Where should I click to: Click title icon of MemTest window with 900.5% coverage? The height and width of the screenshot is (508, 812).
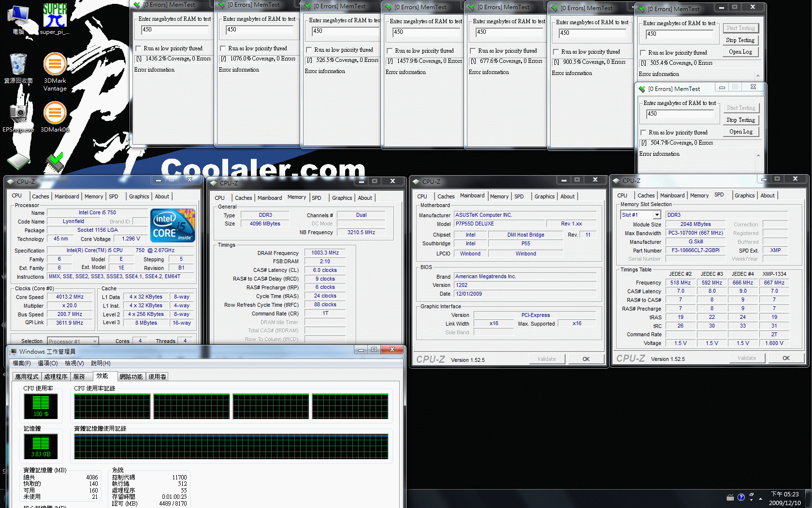(x=555, y=8)
